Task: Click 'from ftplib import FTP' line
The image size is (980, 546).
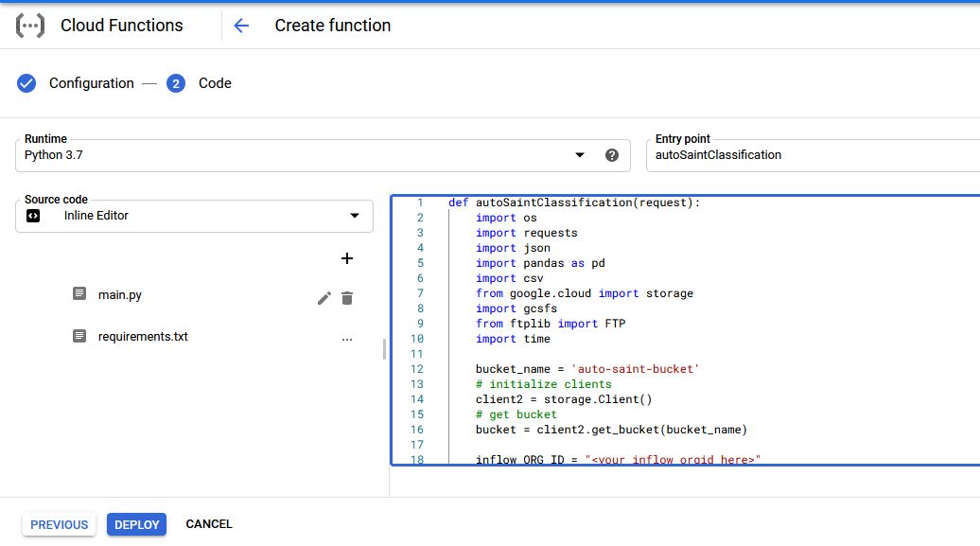Action: pos(551,324)
